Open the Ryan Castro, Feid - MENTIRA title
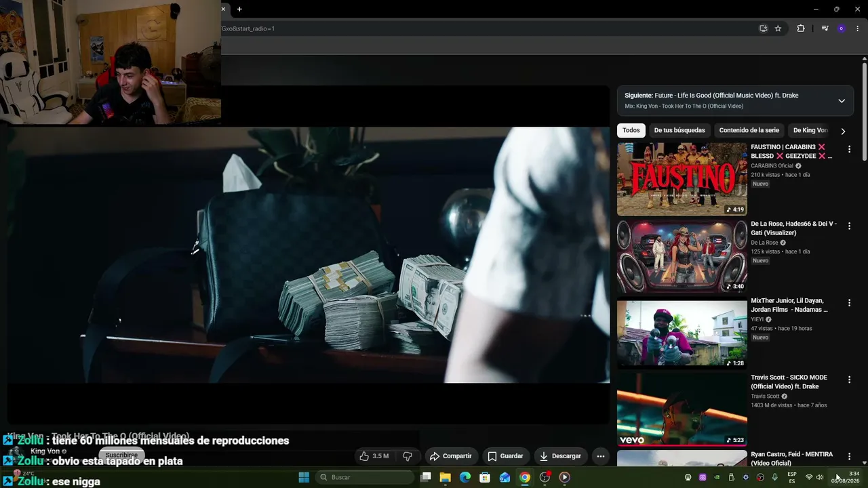The height and width of the screenshot is (488, 868). click(x=791, y=459)
